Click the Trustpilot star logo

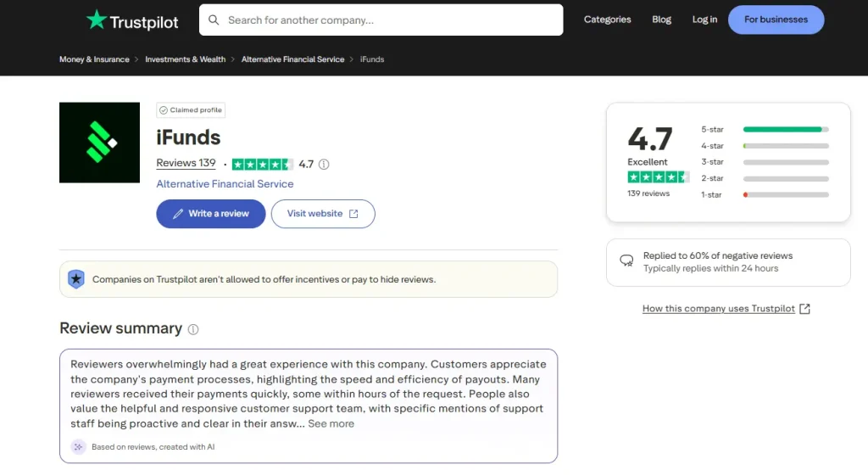(97, 20)
